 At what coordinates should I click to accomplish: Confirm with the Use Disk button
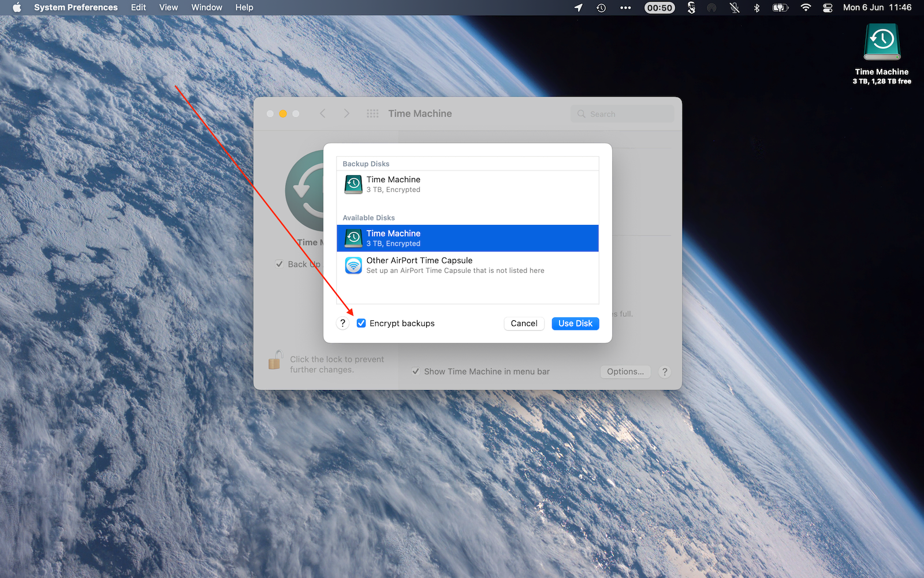coord(575,323)
